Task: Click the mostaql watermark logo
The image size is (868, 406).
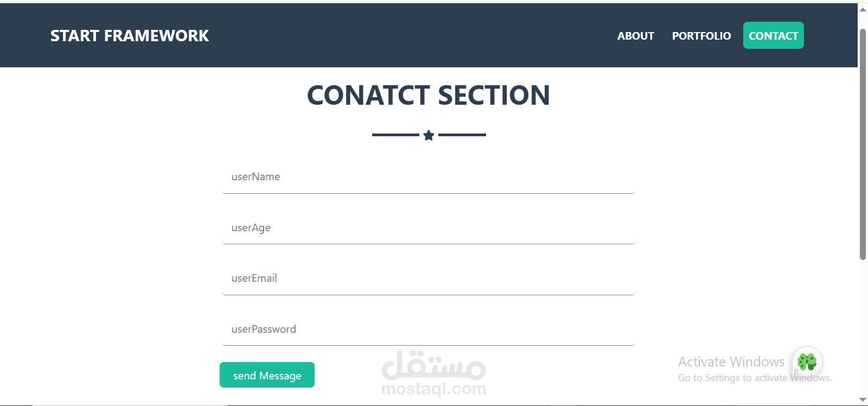Action: pos(433,373)
